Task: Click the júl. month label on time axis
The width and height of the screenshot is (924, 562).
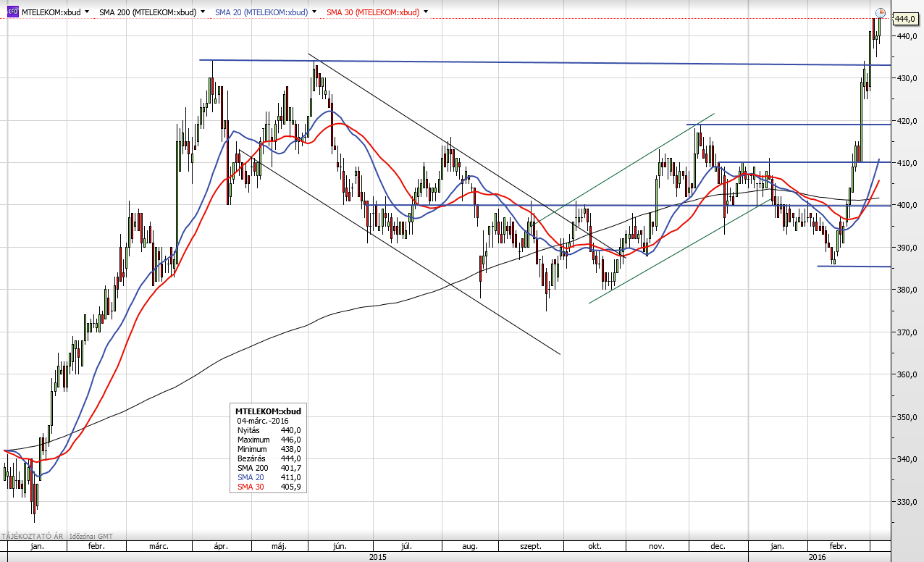Action: point(407,546)
